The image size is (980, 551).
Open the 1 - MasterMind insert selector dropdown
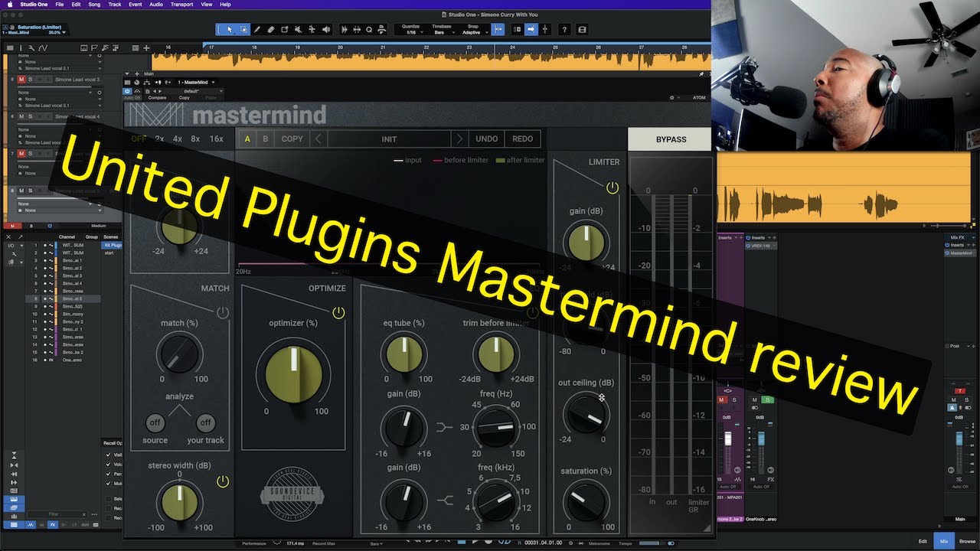(197, 82)
